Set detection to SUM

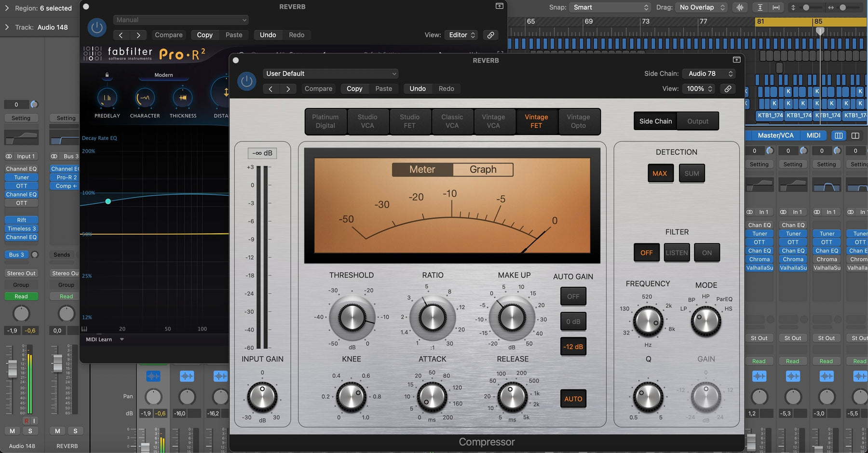[x=692, y=173]
